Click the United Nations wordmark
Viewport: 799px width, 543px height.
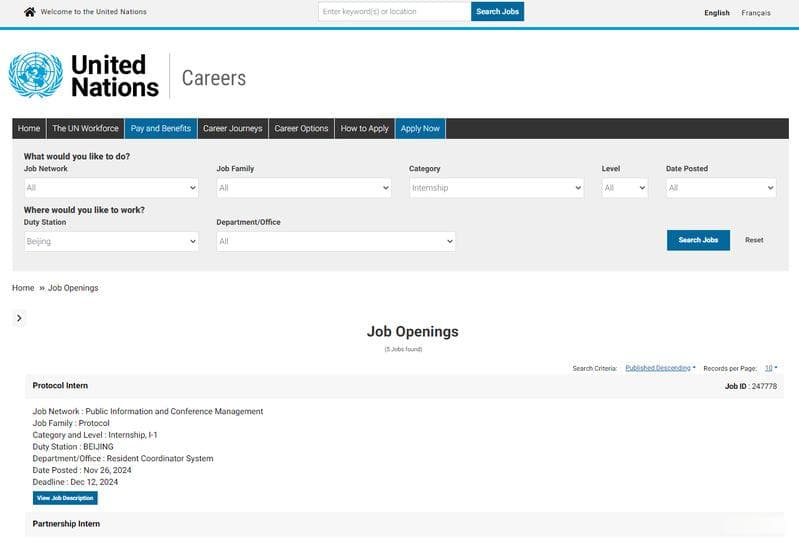pos(115,75)
